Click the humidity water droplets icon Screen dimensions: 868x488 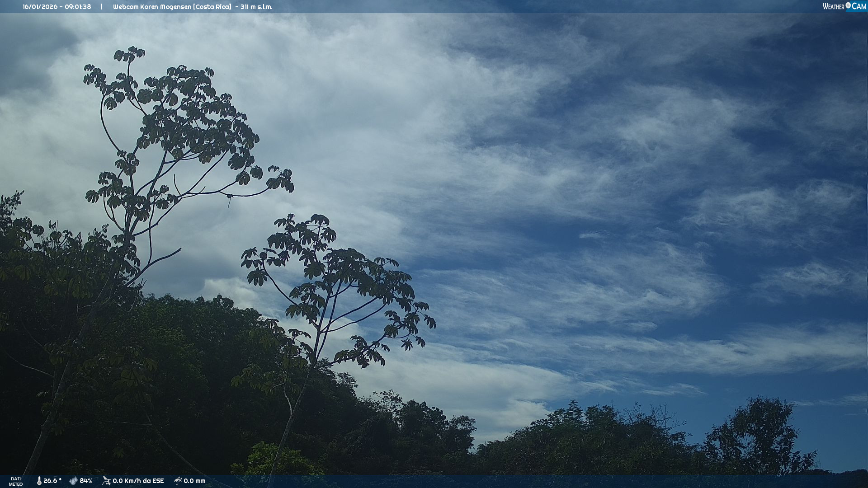click(x=73, y=481)
